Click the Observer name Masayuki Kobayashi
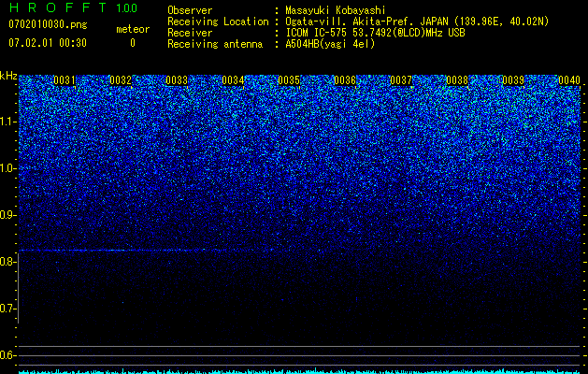Viewport: 588px width, 374px height. pos(336,10)
